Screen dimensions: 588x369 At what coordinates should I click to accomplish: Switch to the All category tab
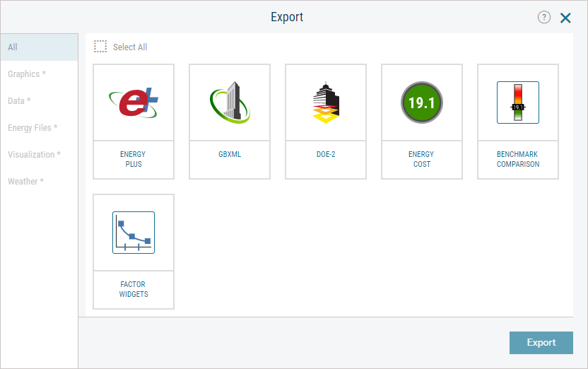(x=40, y=47)
